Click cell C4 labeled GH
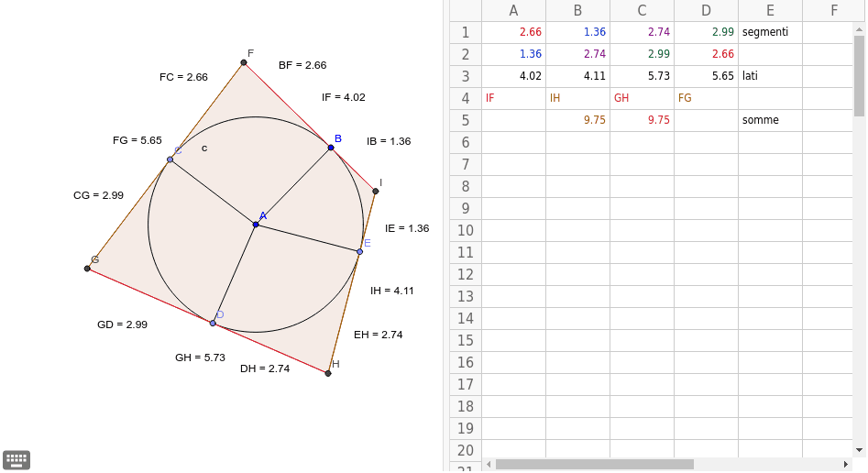The height and width of the screenshot is (473, 868). (x=643, y=98)
